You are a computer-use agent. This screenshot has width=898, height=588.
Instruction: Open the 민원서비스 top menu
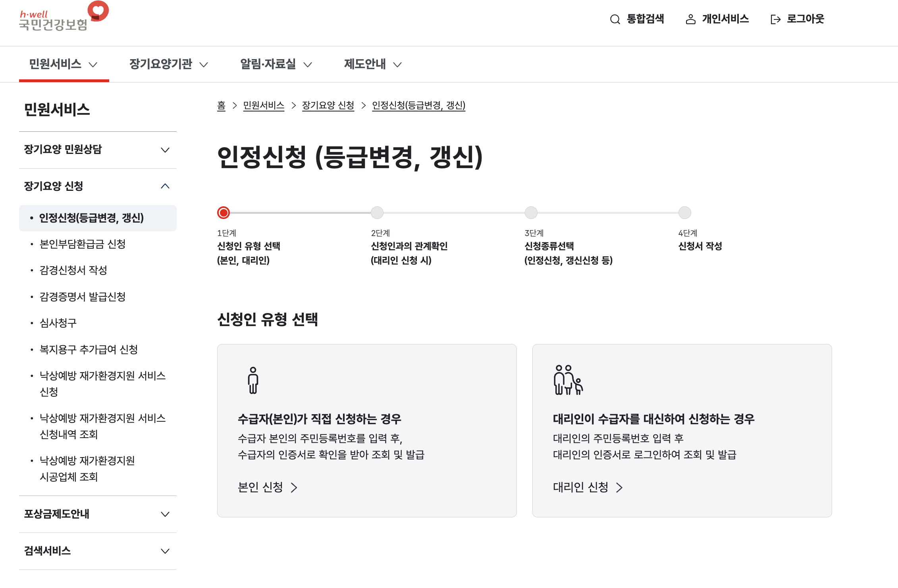[x=64, y=64]
